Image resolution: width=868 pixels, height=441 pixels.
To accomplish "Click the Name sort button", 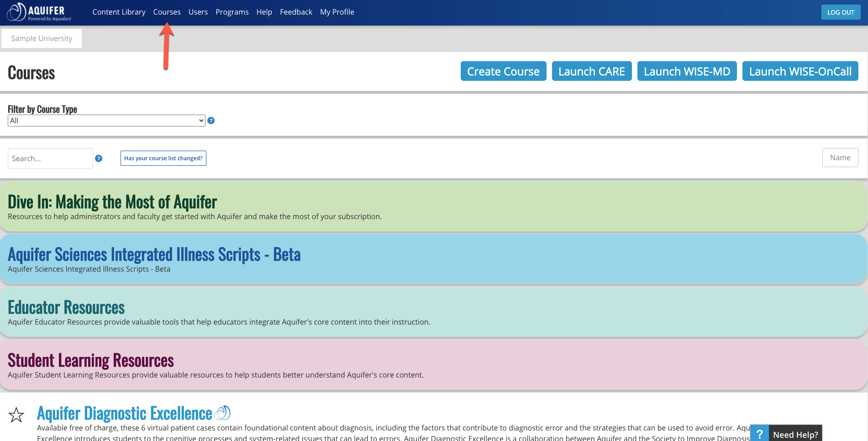I will coord(840,157).
